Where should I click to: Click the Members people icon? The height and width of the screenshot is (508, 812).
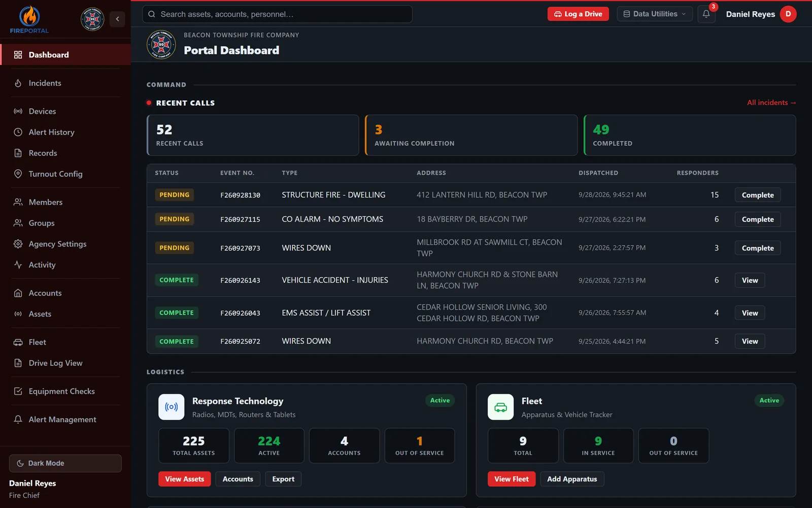click(18, 202)
